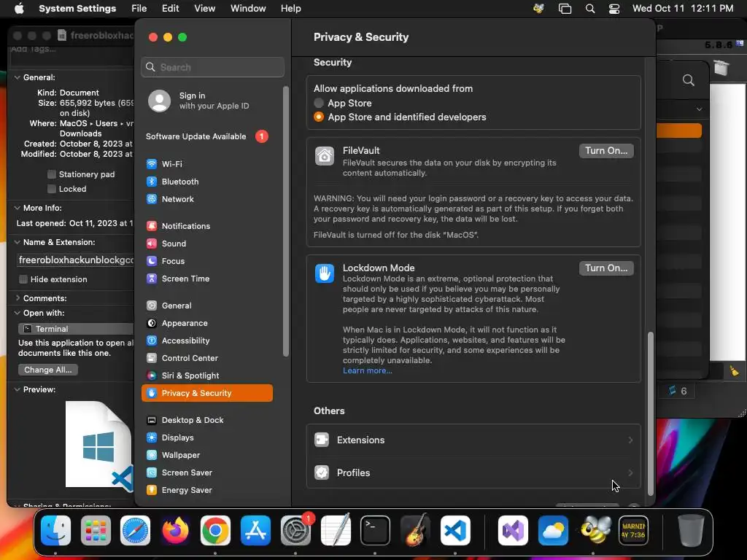Collapse the Open with section
The height and width of the screenshot is (560, 747).
click(18, 313)
